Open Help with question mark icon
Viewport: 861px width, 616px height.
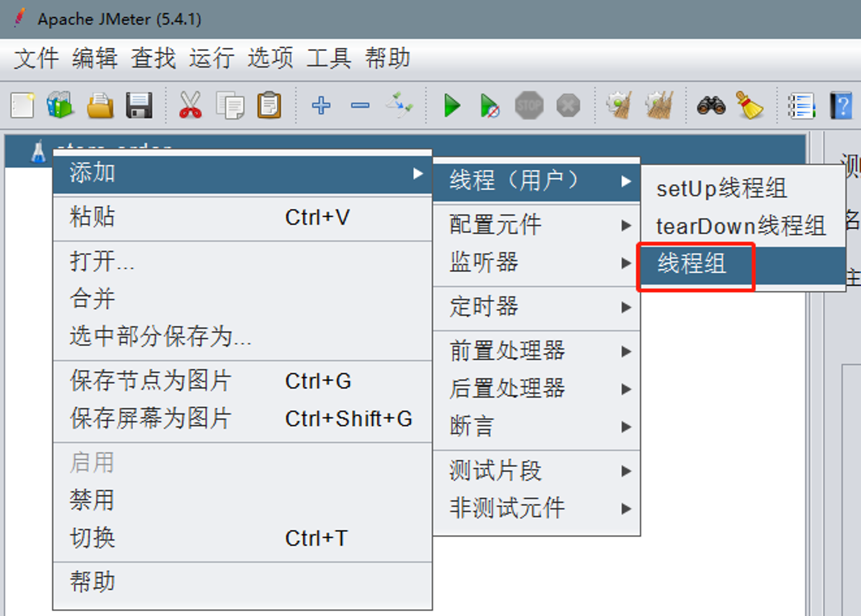tap(841, 105)
